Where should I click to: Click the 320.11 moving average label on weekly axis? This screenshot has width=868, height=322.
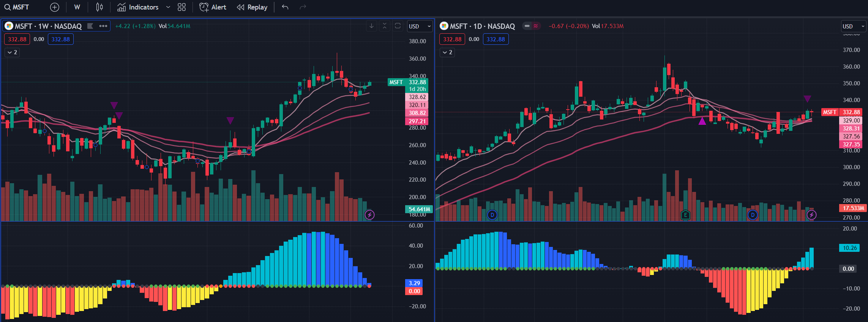[417, 105]
